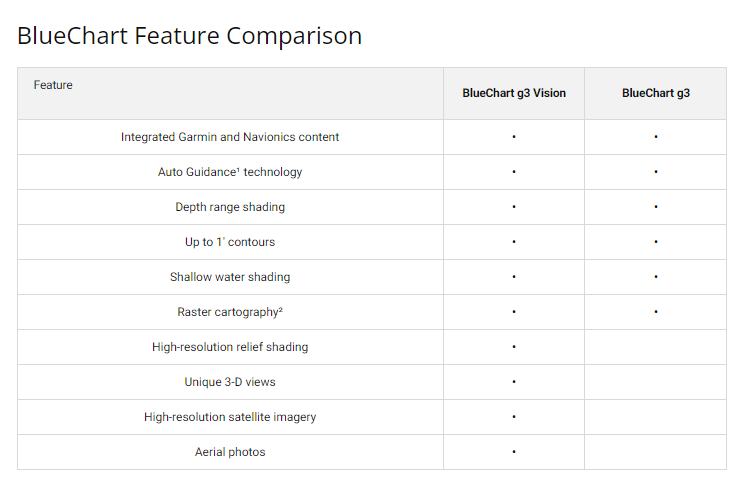Image resolution: width=747 pixels, height=481 pixels.
Task: Select the Feature column header
Action: point(53,85)
